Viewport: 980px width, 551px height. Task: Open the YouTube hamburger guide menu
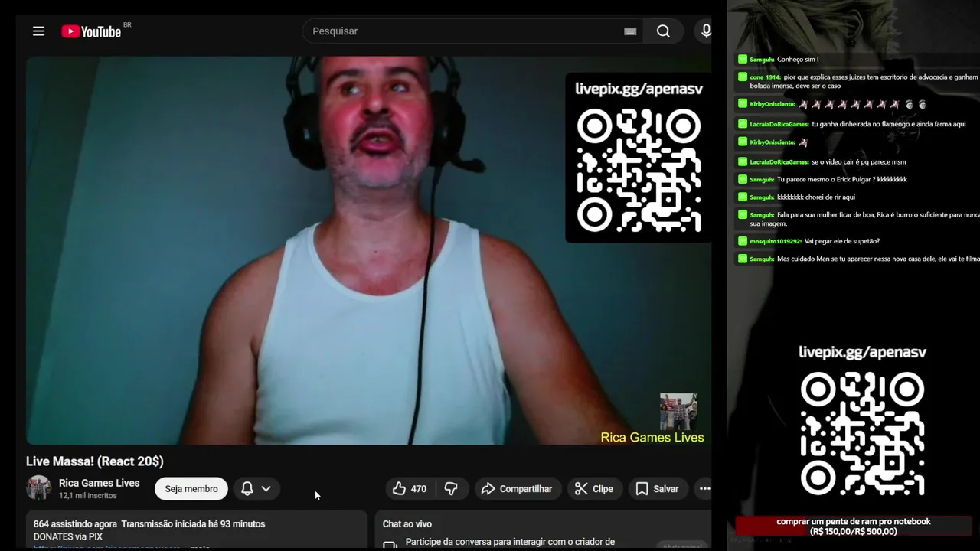[x=38, y=31]
